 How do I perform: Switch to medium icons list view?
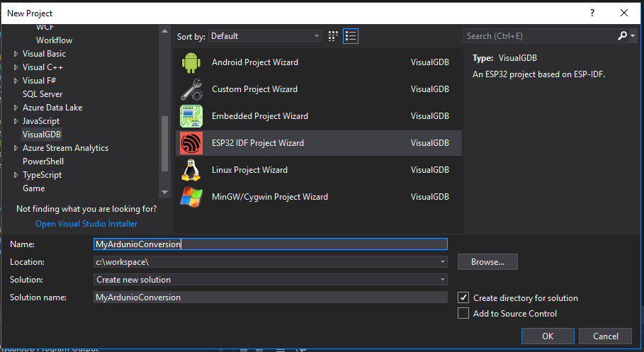pyautogui.click(x=351, y=36)
